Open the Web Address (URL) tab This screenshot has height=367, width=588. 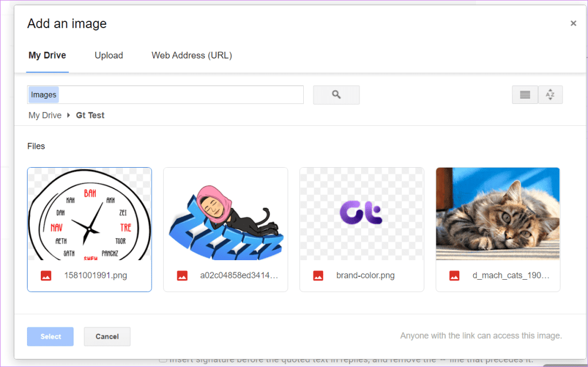(191, 56)
